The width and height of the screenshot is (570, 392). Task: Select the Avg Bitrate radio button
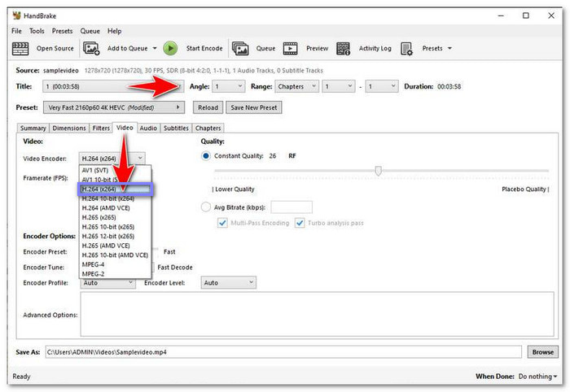click(x=206, y=207)
